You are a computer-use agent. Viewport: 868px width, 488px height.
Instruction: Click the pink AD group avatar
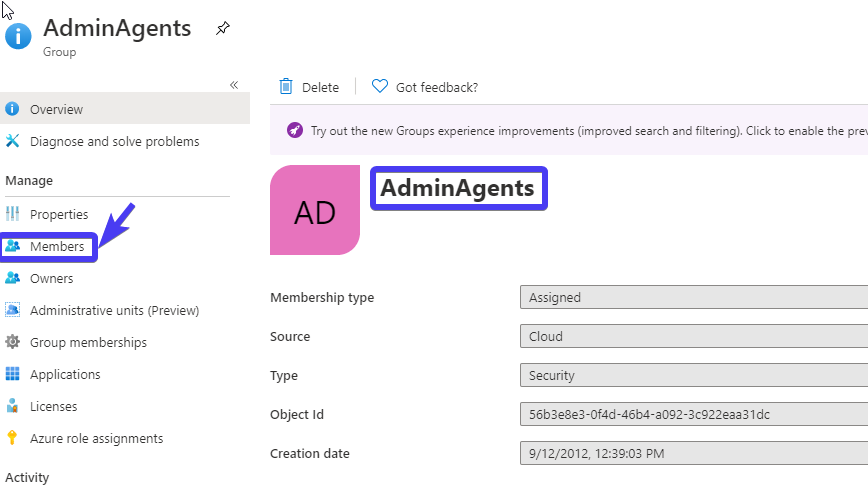pyautogui.click(x=315, y=210)
